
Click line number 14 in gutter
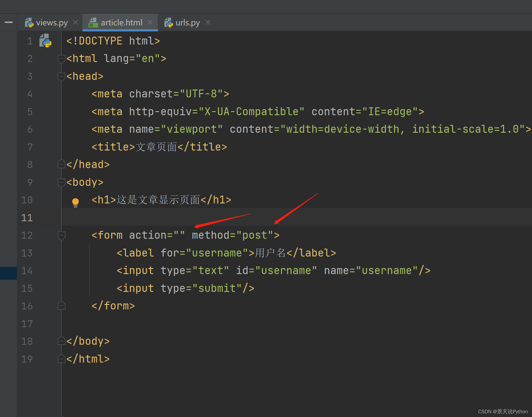(x=27, y=271)
